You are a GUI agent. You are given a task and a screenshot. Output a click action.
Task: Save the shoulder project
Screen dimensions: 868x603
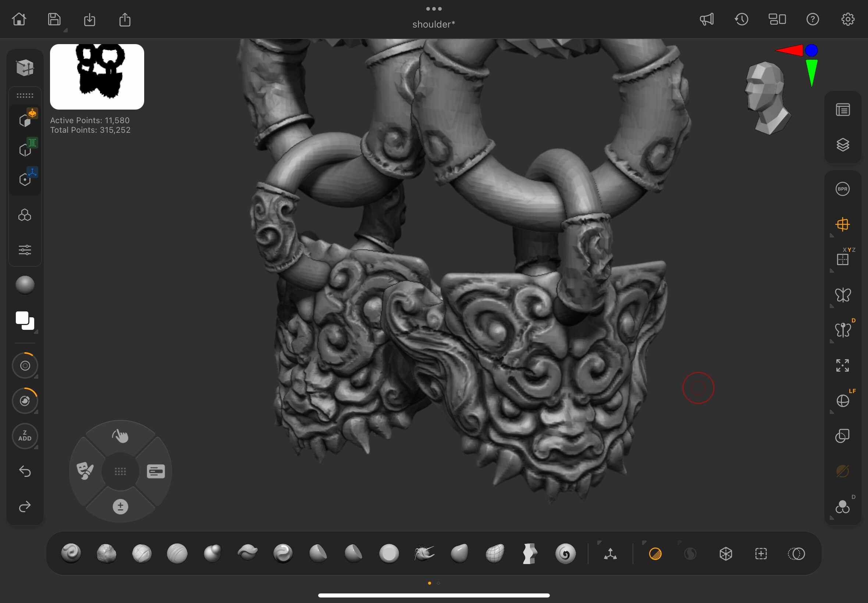click(x=54, y=19)
